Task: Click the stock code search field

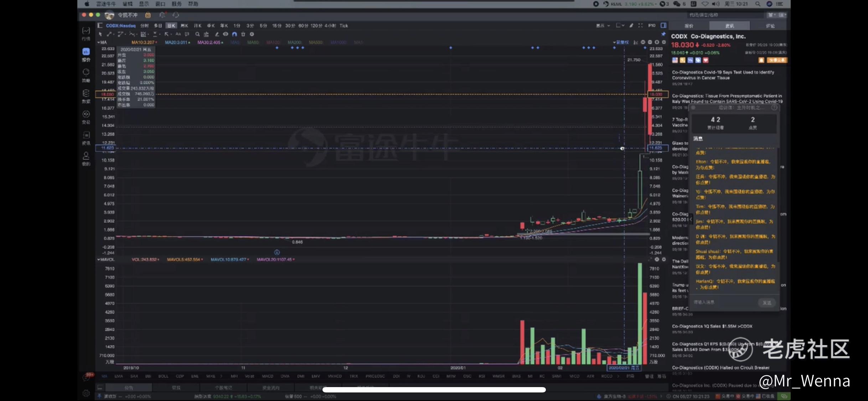Action: coord(723,15)
